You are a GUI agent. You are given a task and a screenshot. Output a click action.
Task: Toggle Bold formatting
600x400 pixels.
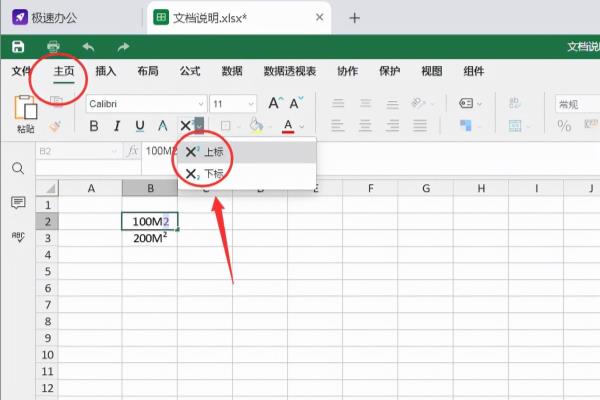click(94, 126)
